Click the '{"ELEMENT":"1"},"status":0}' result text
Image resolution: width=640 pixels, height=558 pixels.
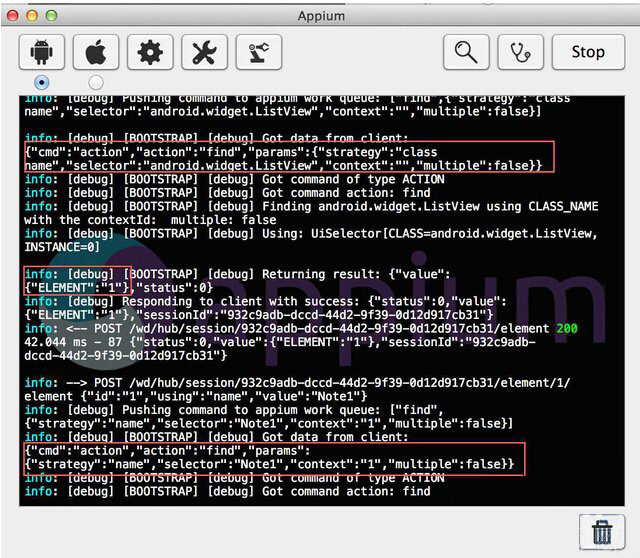pyautogui.click(x=118, y=288)
